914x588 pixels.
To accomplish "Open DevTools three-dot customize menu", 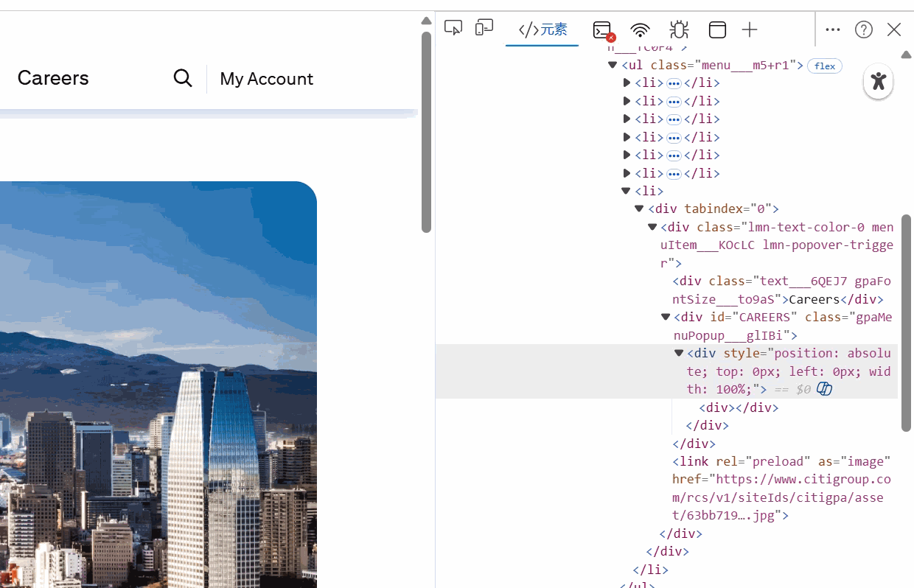I will pyautogui.click(x=832, y=29).
